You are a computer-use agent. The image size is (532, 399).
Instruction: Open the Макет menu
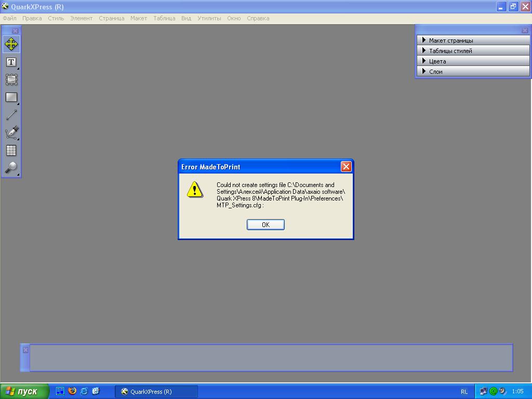pos(139,18)
